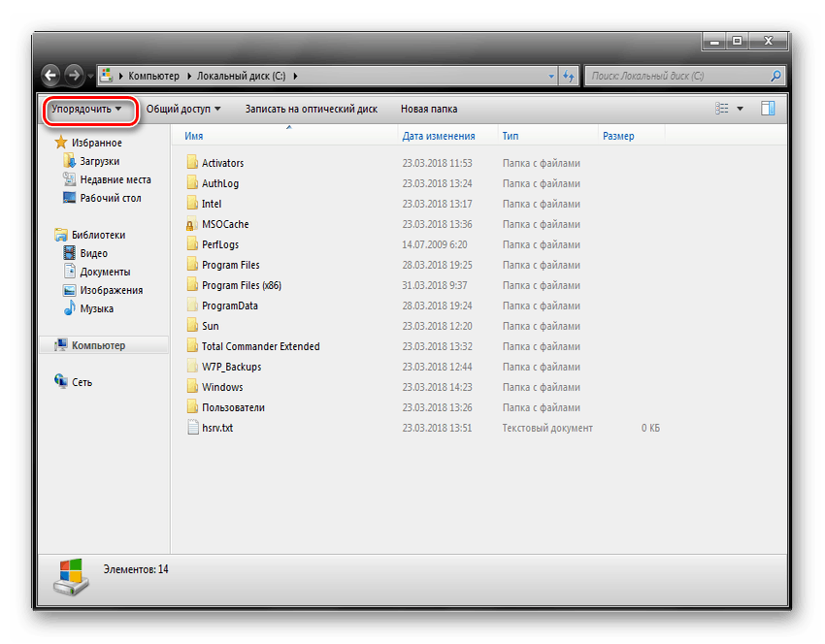
Task: Open the Музыка library
Action: click(x=96, y=308)
